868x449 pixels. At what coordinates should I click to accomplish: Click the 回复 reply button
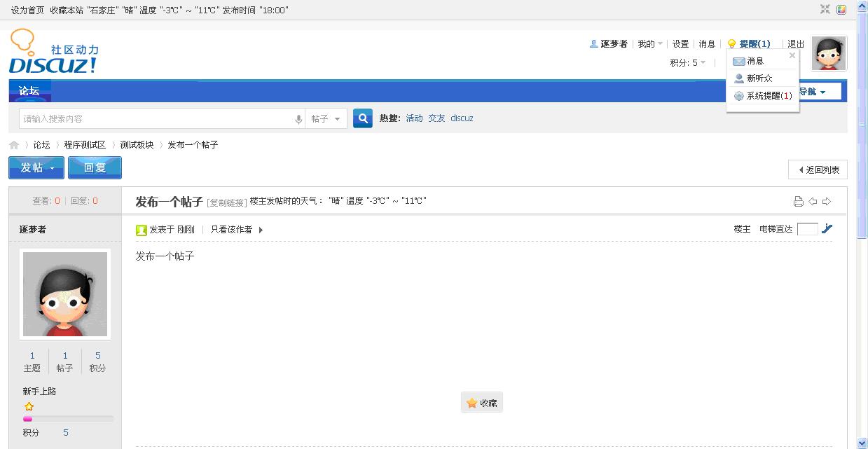(95, 168)
